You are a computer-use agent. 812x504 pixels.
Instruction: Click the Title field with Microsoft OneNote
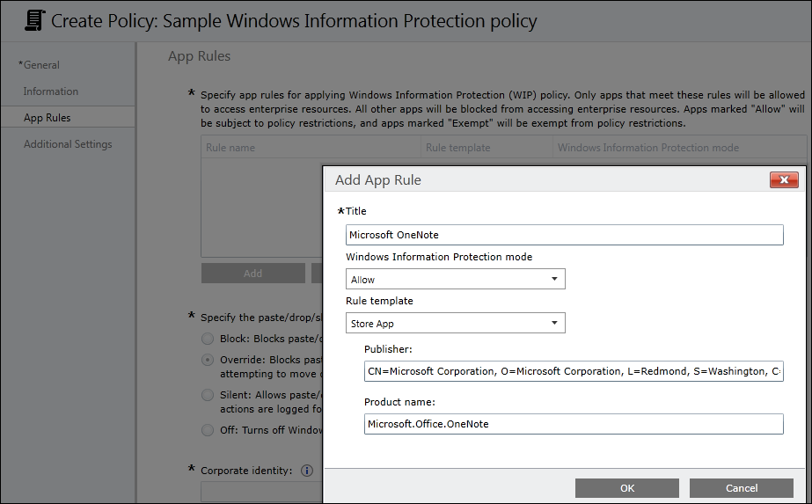tap(564, 235)
